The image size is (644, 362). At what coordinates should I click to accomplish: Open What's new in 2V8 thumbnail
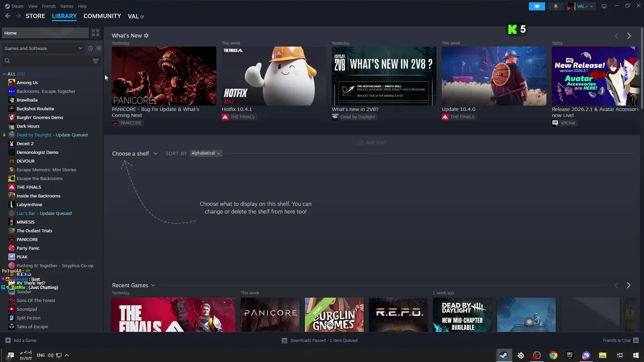(384, 76)
